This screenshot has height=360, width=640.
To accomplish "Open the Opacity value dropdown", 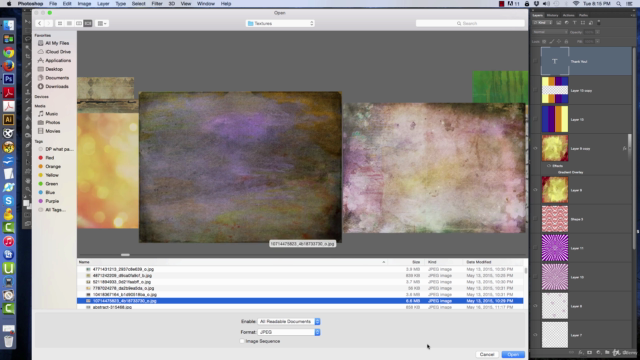I will (598, 32).
